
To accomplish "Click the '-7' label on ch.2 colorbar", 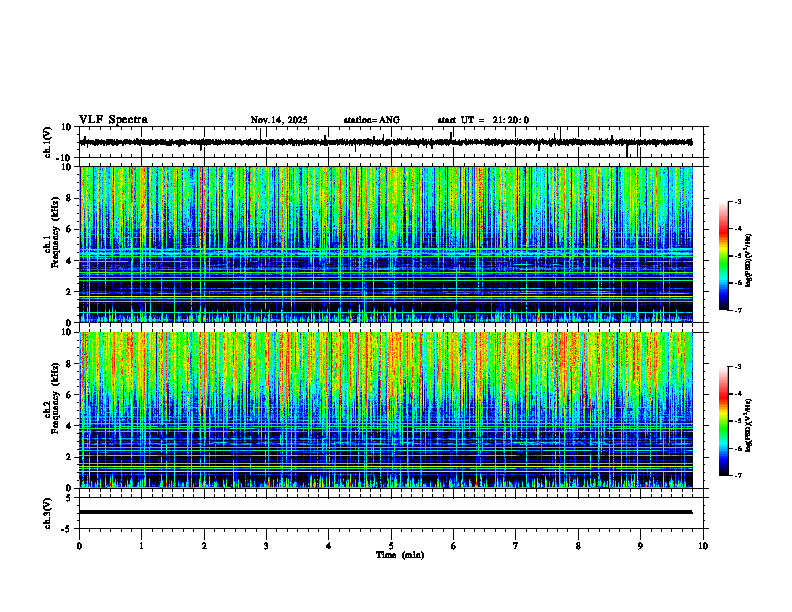I will [x=738, y=475].
